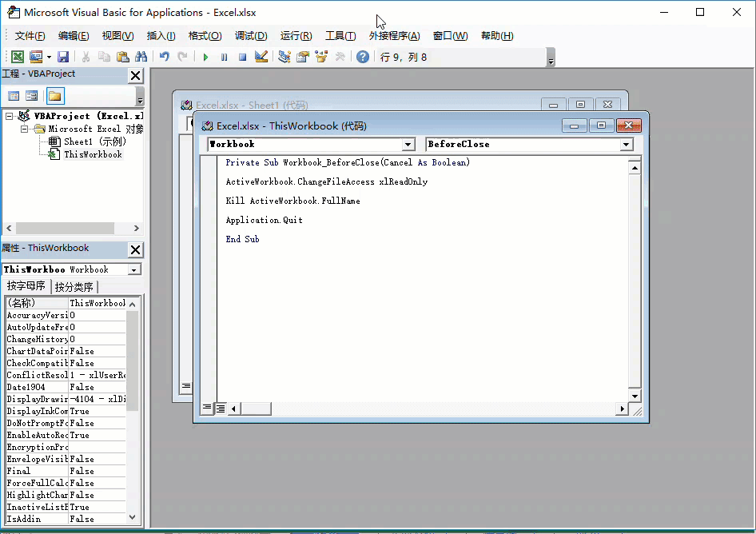Click View Code icon in the project panel
Image resolution: width=756 pixels, height=534 pixels.
pos(14,96)
